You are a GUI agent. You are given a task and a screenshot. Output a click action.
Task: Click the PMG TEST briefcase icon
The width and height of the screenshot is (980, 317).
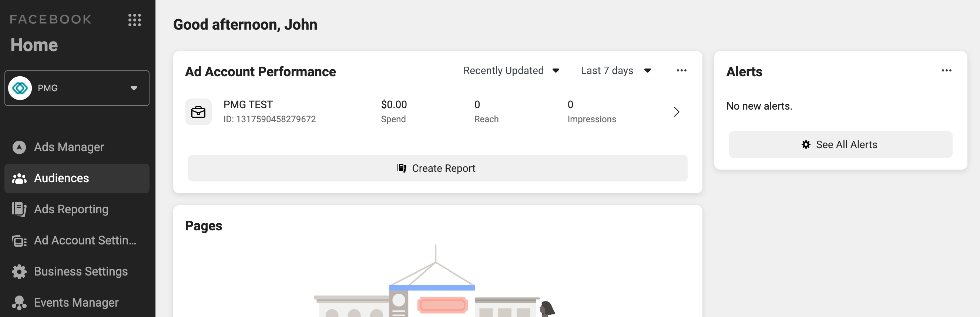(198, 112)
